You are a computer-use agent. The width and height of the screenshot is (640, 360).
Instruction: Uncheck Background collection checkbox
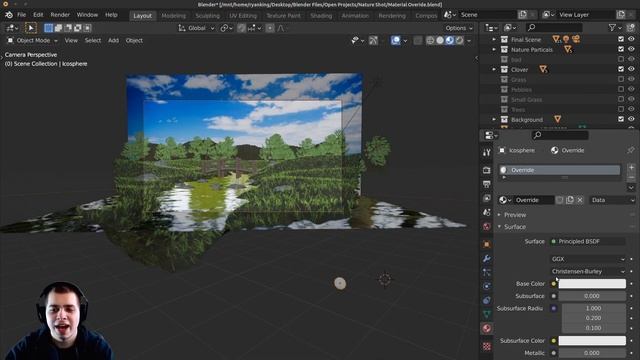pyautogui.click(x=621, y=119)
